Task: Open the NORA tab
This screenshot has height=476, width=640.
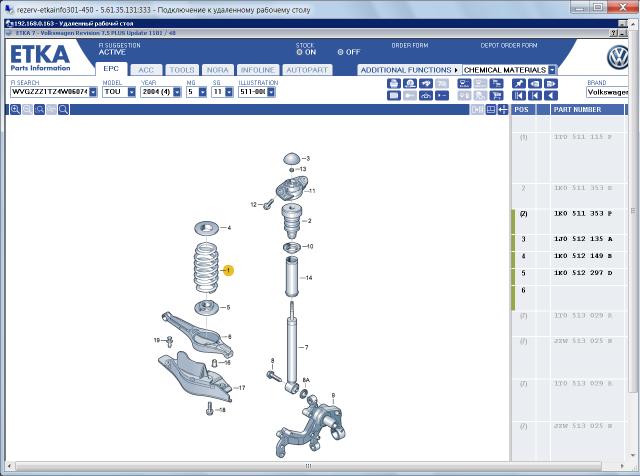Action: [x=218, y=70]
